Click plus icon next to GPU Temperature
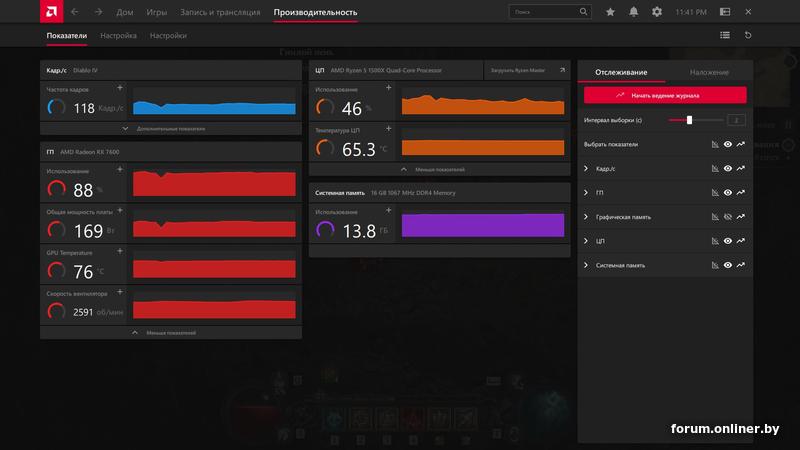Image resolution: width=800 pixels, height=450 pixels. click(120, 251)
